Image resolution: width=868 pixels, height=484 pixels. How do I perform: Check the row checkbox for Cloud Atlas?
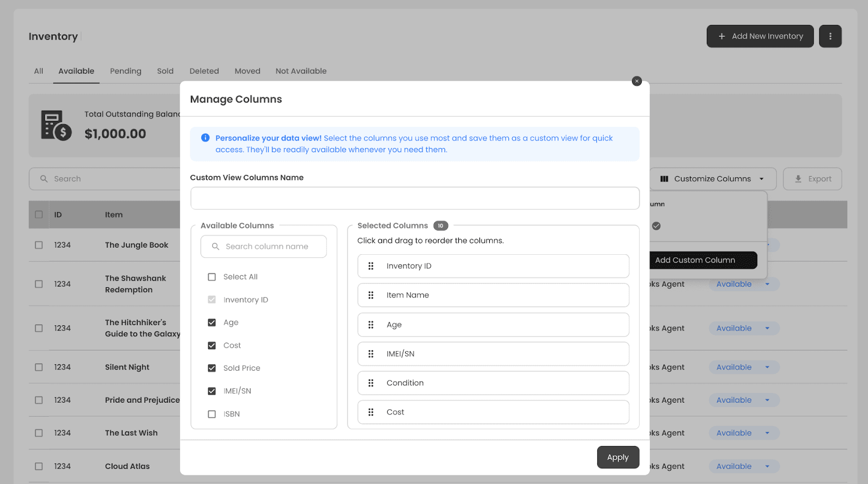pyautogui.click(x=39, y=466)
